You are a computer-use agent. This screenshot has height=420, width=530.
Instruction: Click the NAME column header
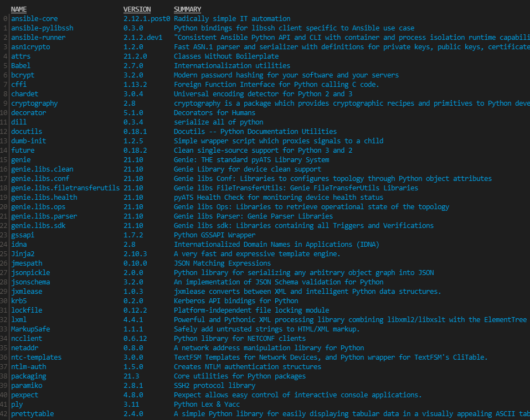[x=19, y=9]
